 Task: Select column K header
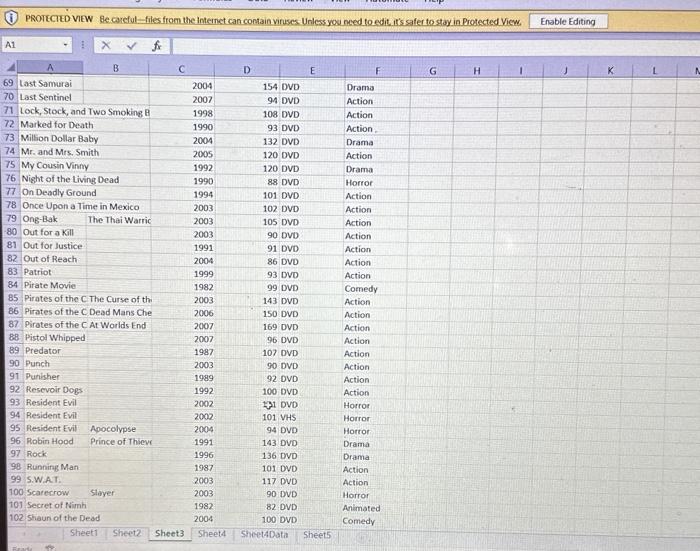[x=610, y=71]
